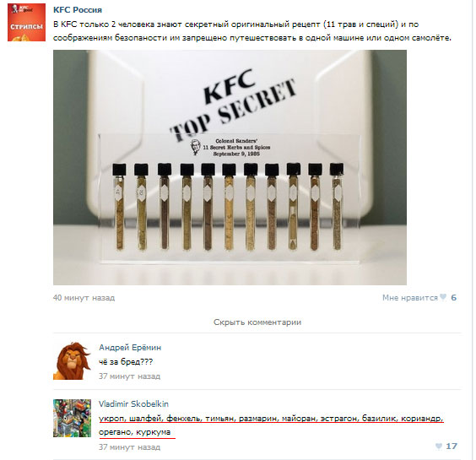
Task: Click the Colonel Sanders logo in the photo
Action: click(x=195, y=147)
